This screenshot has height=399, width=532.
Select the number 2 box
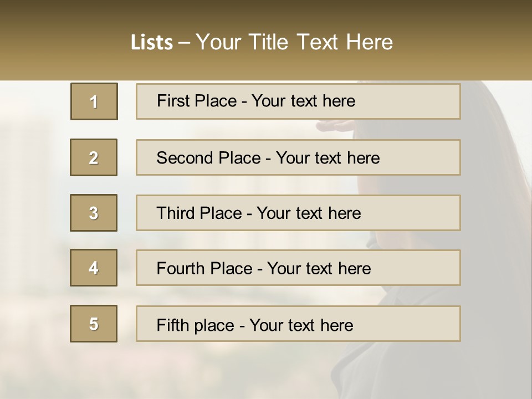click(94, 157)
